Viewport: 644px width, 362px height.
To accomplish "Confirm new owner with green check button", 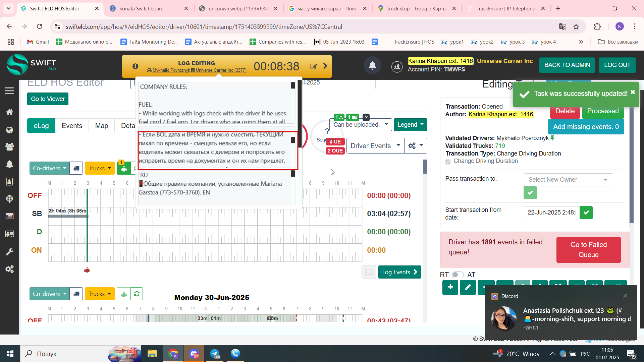I will click(x=530, y=193).
